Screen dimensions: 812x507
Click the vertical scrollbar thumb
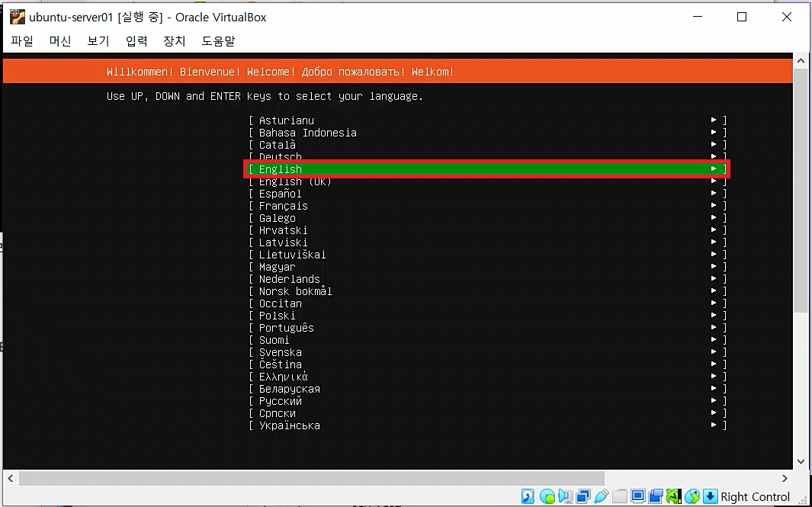[x=801, y=191]
